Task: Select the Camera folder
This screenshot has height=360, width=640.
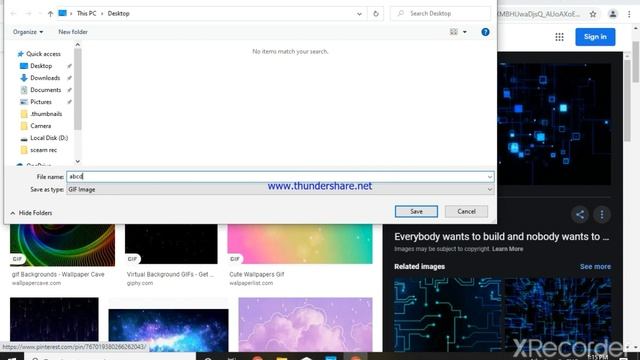Action: 40,126
